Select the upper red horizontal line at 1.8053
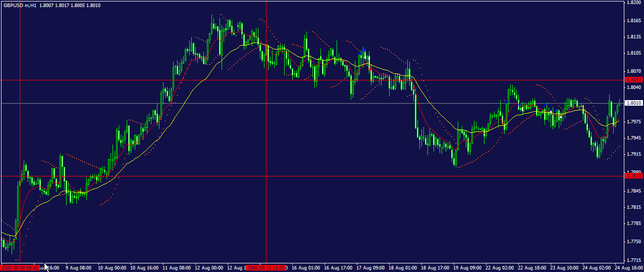The height and width of the screenshot is (272, 644). 312,80
